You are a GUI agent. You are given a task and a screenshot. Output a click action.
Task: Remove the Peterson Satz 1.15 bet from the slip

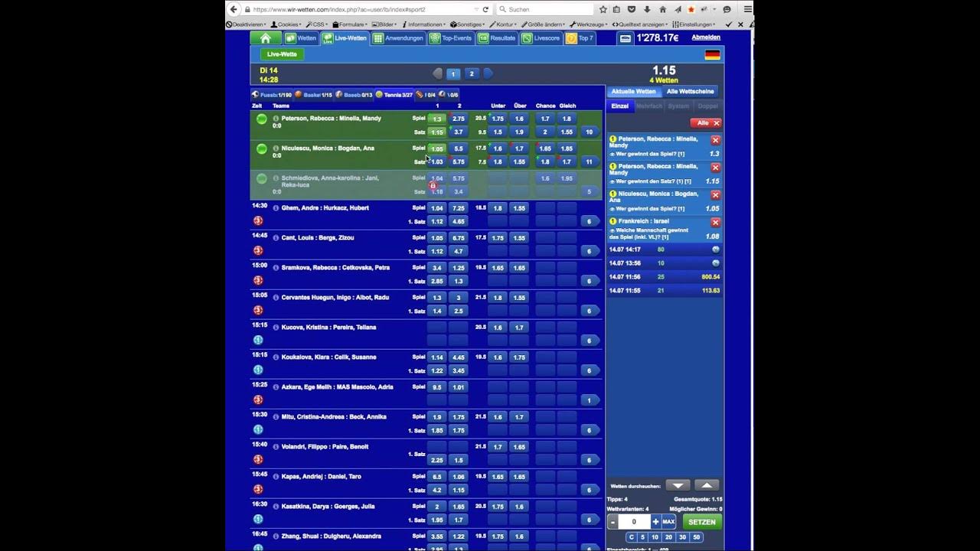pos(715,168)
